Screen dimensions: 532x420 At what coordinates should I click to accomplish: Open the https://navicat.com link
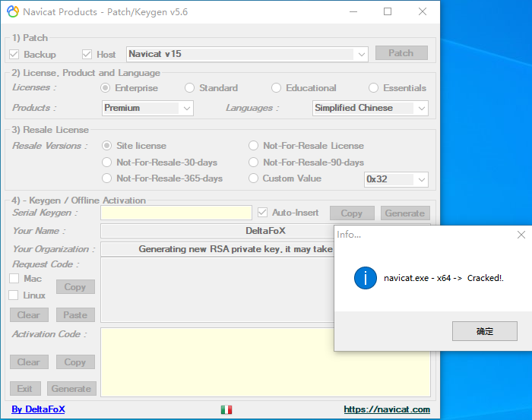[x=387, y=409]
